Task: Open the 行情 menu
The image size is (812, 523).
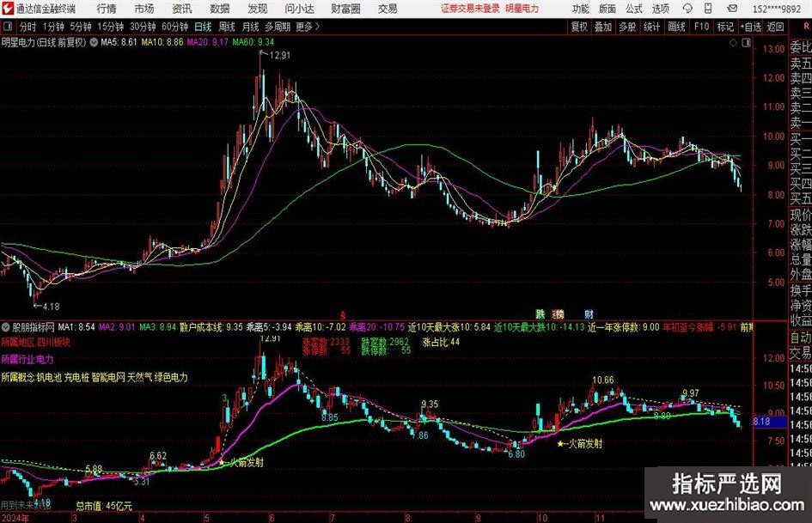Action: tap(107, 9)
